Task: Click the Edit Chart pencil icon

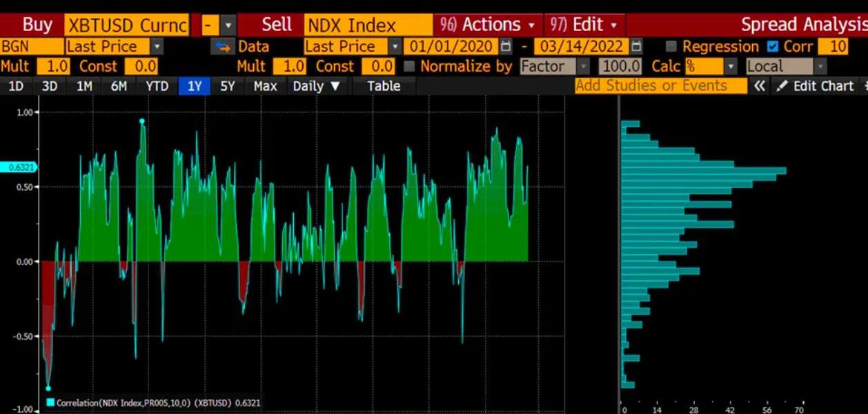Action: (782, 86)
